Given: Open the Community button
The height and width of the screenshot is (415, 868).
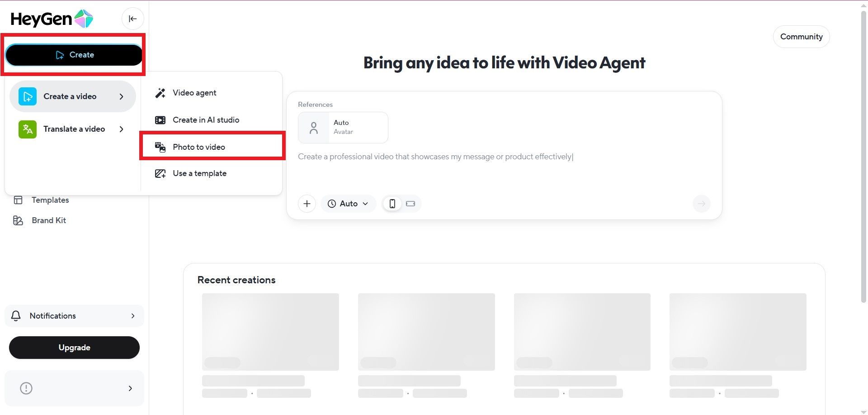Looking at the screenshot, I should [801, 37].
